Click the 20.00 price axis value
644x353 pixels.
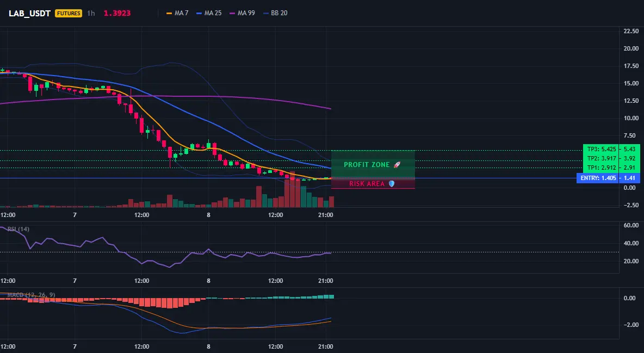(x=631, y=48)
